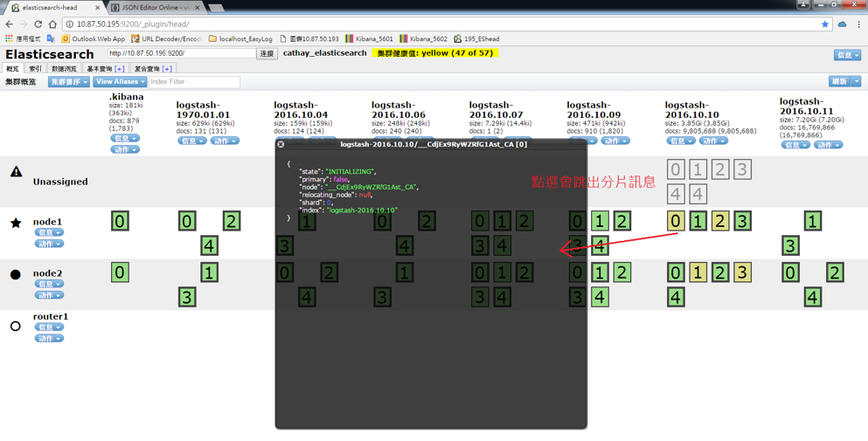Open the 复合查询 compound query tab
Screen dimensions: 868x441
tap(153, 69)
